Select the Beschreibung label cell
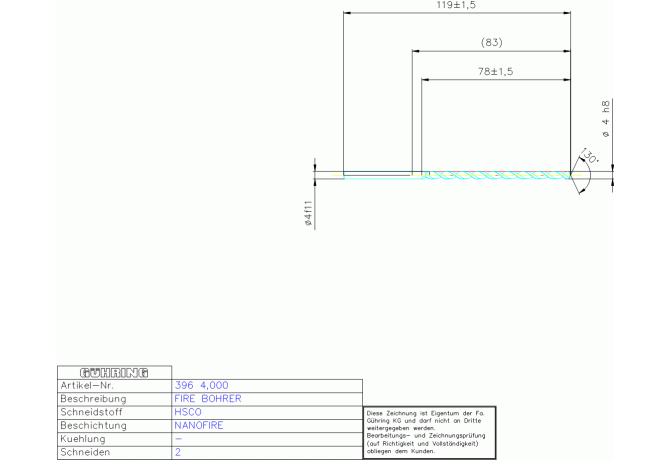The image size is (670, 460). coord(93,398)
